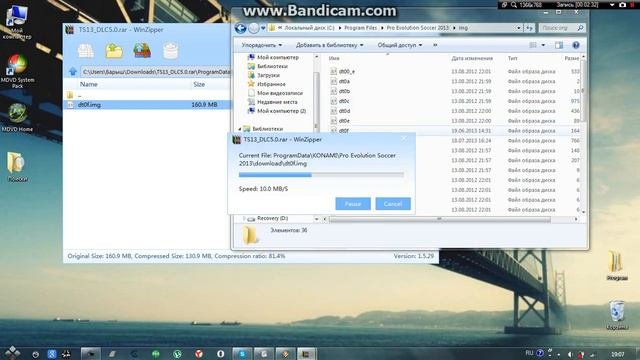Select dt0b file in Explorer
The image size is (640, 360).
344,91
